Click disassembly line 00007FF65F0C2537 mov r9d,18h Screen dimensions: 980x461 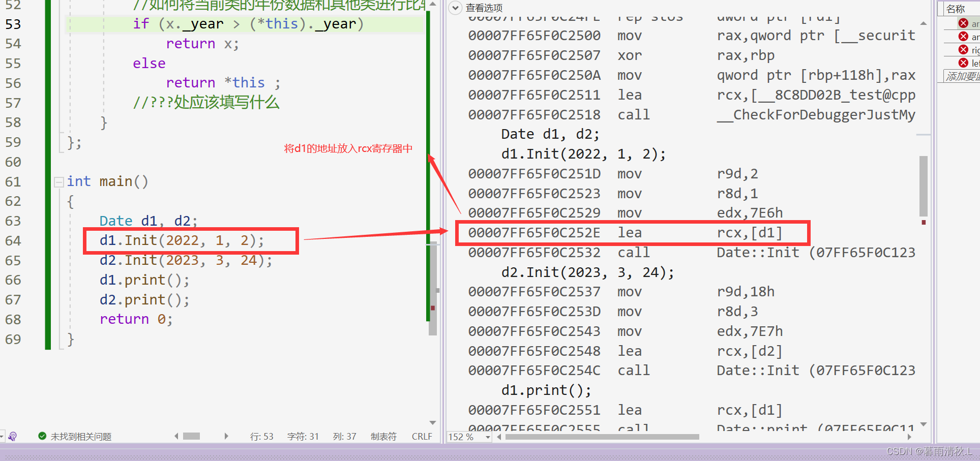pos(621,292)
